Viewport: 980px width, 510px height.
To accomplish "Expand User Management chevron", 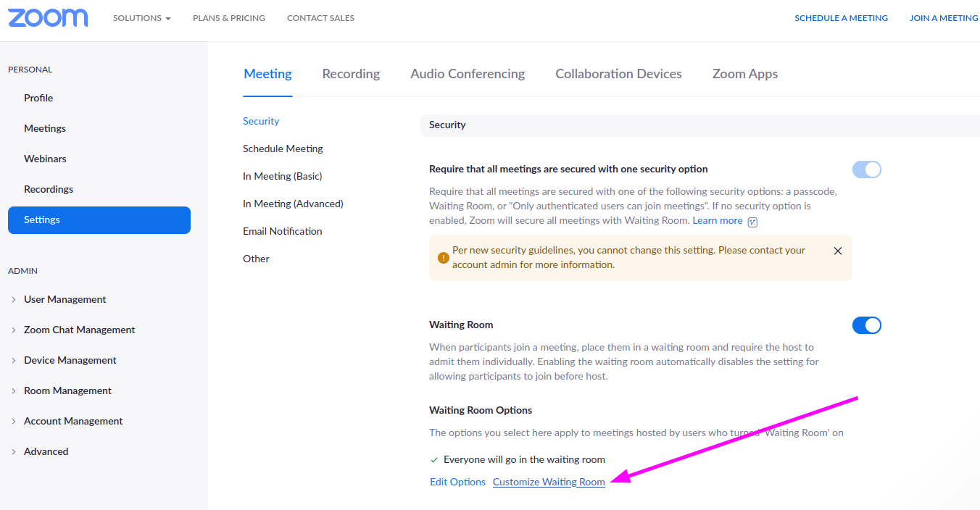I will [x=14, y=299].
